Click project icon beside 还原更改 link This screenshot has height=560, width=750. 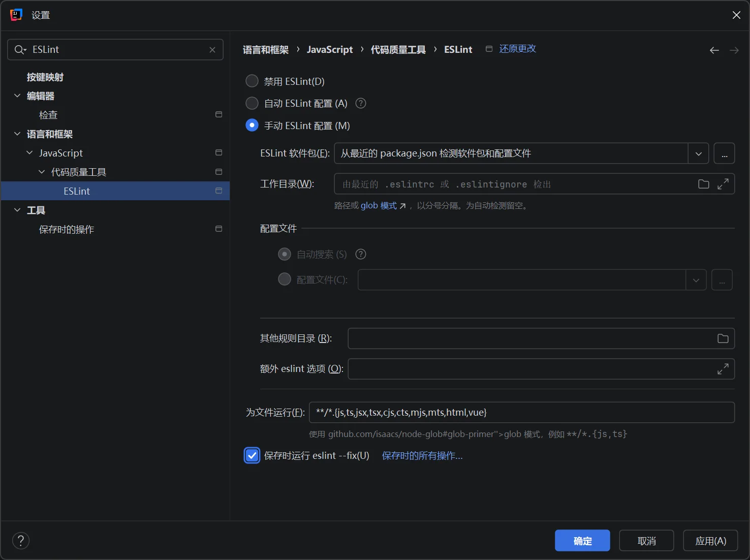[x=489, y=49]
